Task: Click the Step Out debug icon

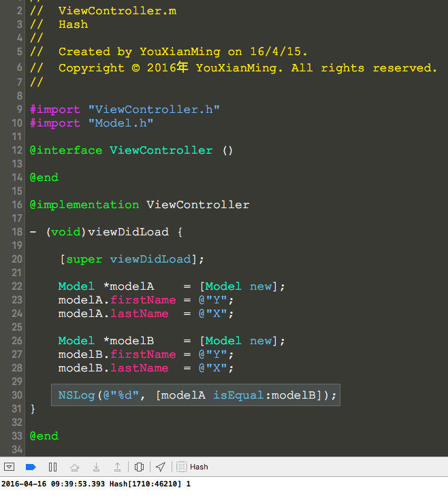Action: [117, 467]
